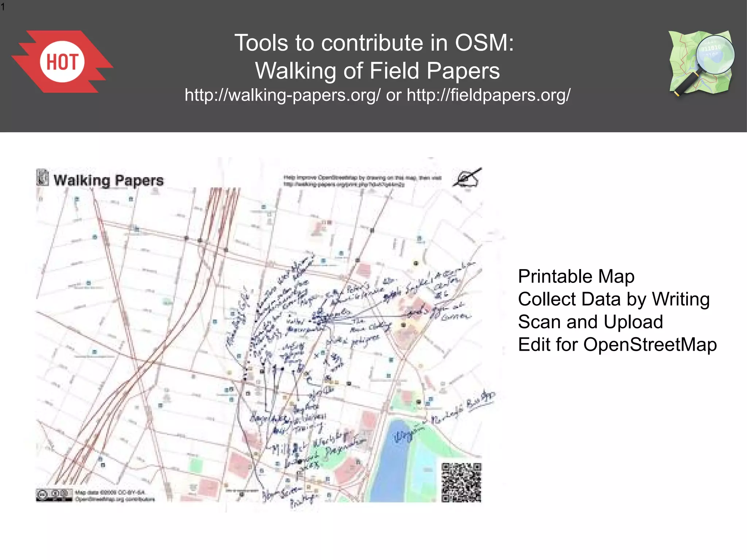Screen dimensions: 747x560
Task: Click the 'Map data CC-BY-SA' attribution text
Action: [115, 496]
